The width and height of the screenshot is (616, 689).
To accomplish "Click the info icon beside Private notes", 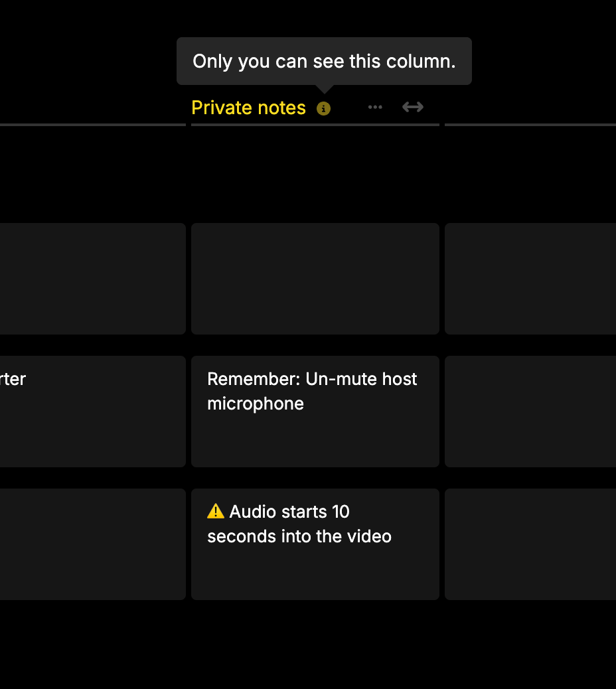I will [x=323, y=108].
